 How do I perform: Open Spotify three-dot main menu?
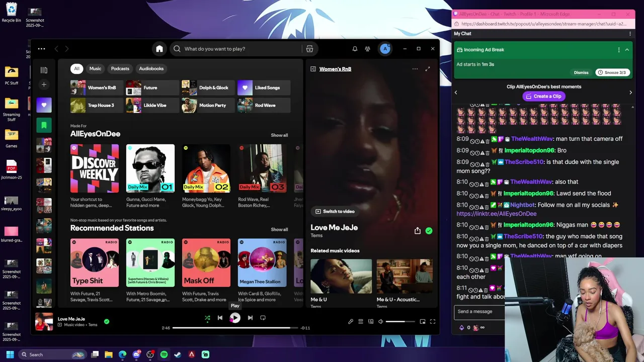[x=42, y=49]
